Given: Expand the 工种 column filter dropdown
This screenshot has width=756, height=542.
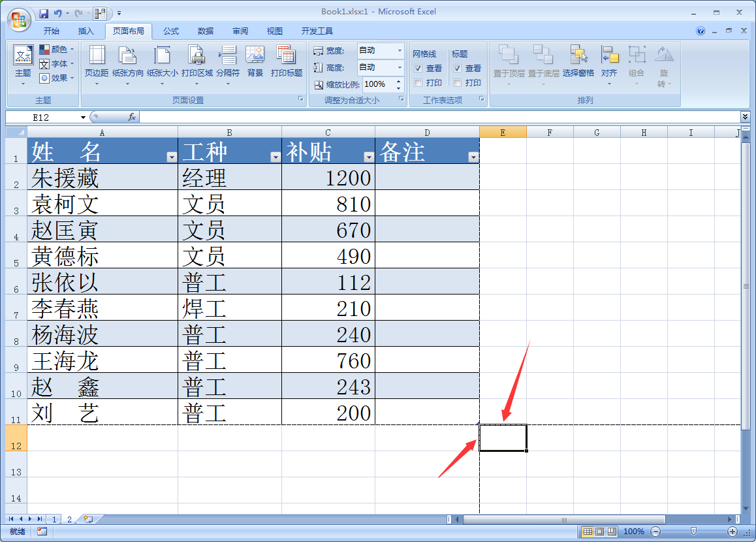Looking at the screenshot, I should pos(275,157).
